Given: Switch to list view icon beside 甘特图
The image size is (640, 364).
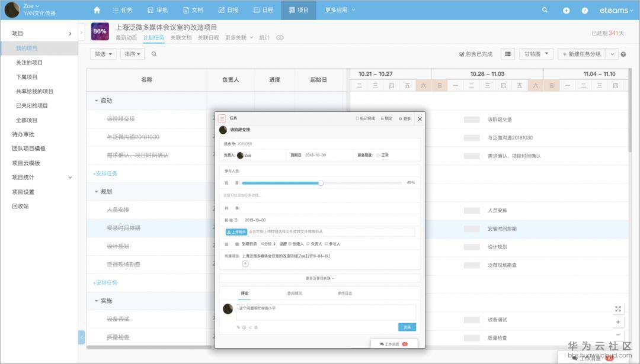Looking at the screenshot, I should [508, 54].
